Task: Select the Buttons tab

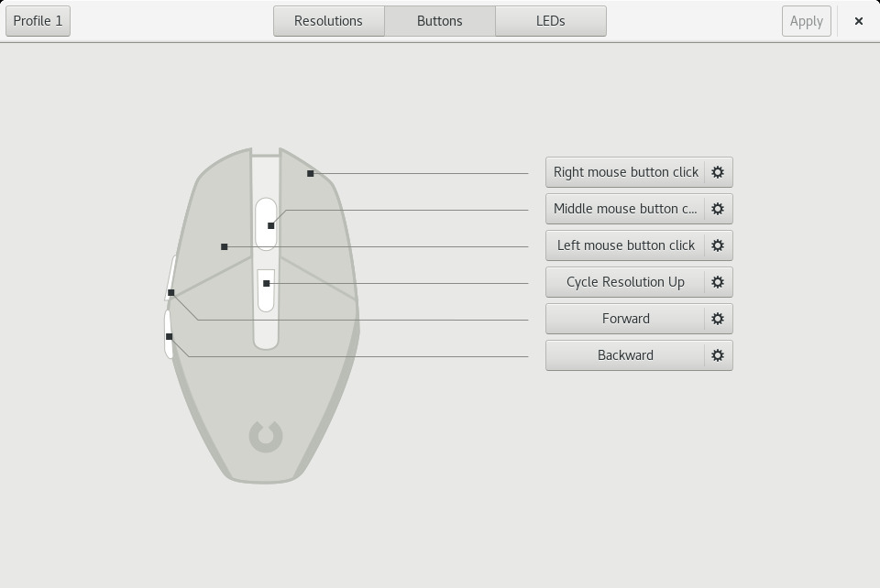Action: pos(439,21)
